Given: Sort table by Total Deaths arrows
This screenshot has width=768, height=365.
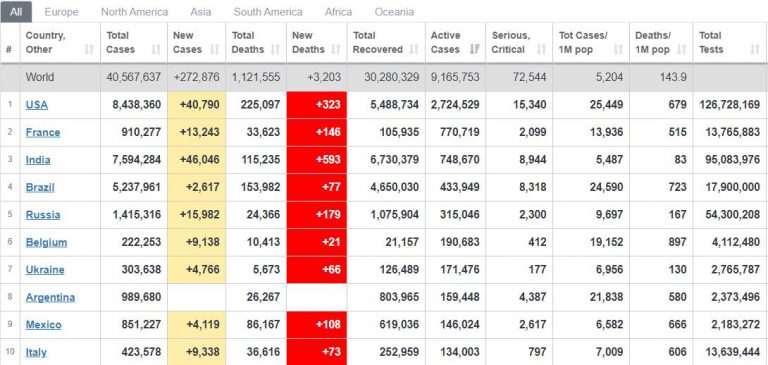Looking at the screenshot, I should pos(275,49).
